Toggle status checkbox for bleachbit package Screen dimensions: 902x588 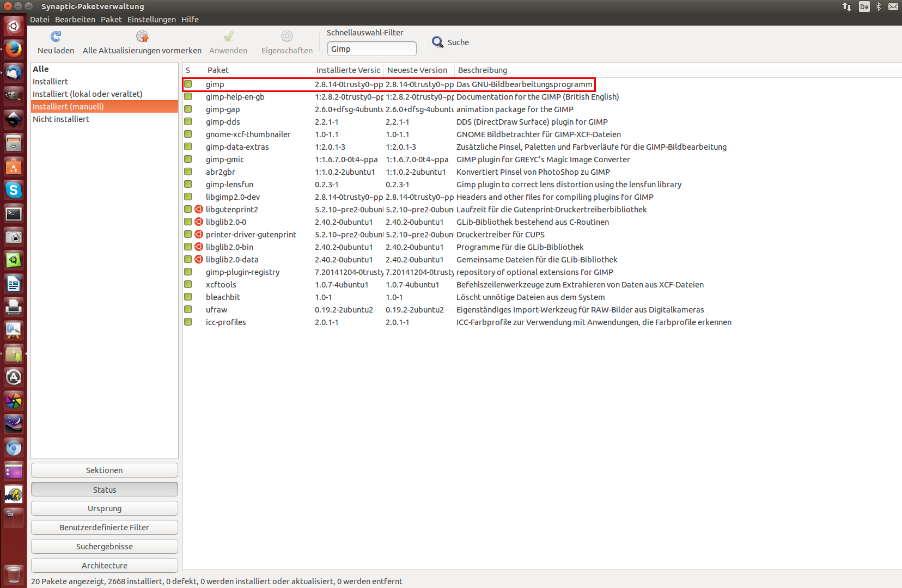[188, 297]
